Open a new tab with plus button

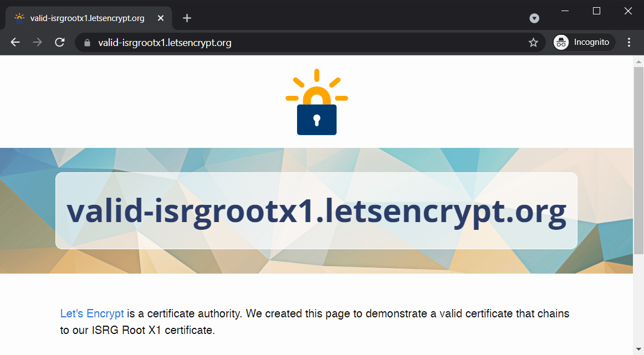(x=187, y=18)
